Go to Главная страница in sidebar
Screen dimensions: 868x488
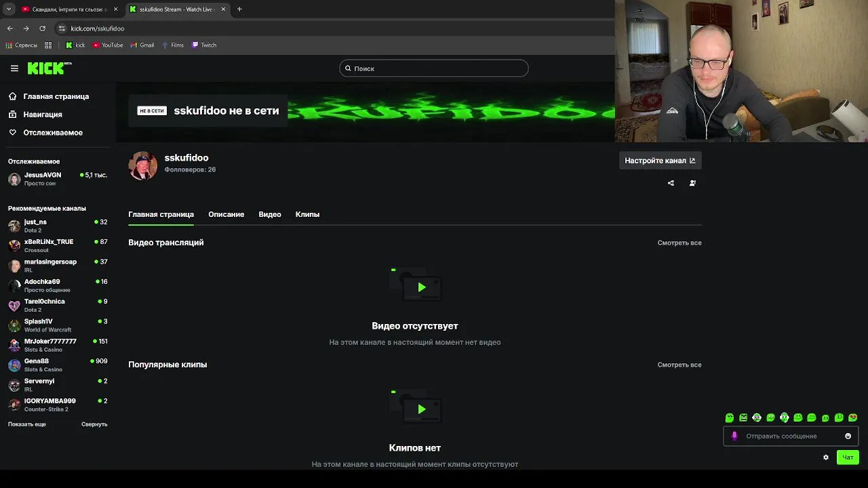[x=56, y=96]
